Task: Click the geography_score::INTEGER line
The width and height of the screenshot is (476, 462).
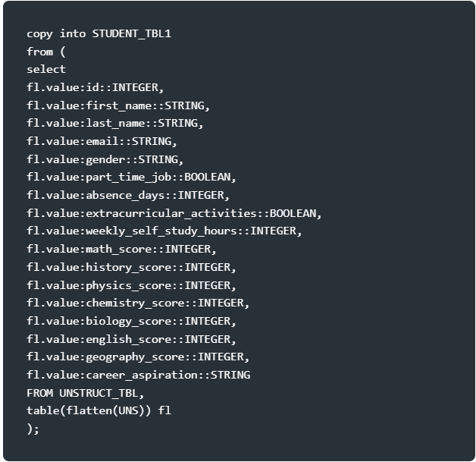Action: pyautogui.click(x=138, y=357)
